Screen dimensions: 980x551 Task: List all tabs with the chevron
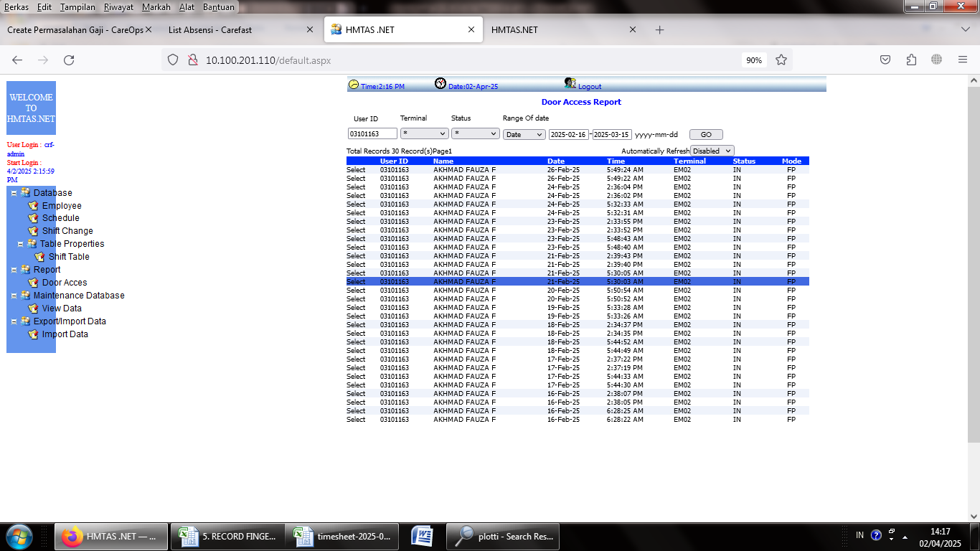pos(966,30)
